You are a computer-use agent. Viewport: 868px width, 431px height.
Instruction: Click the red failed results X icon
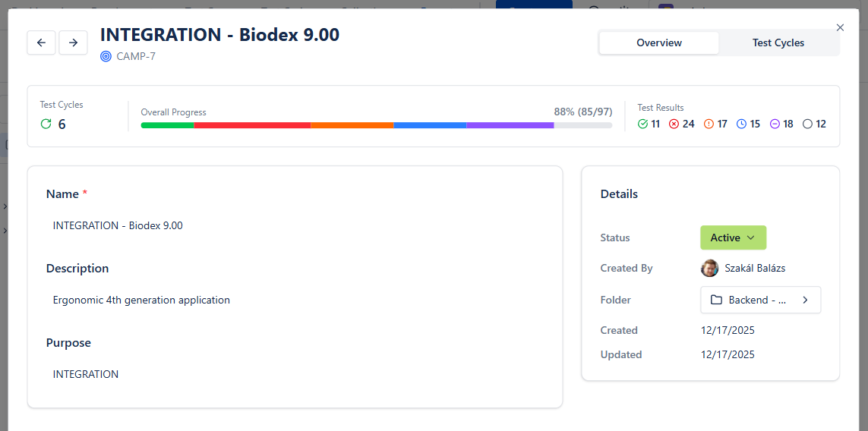point(674,124)
